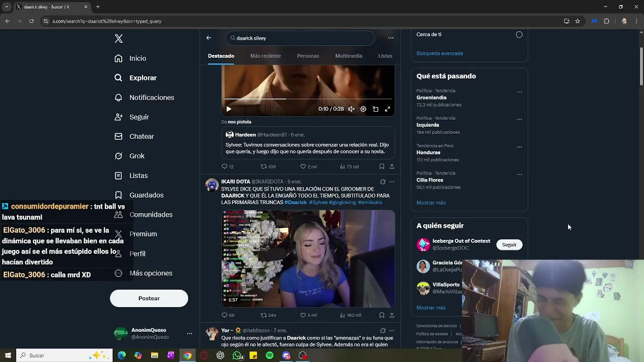Like the post with 5 mil likes
Image resolution: width=644 pixels, height=362 pixels.
[x=308, y=315]
